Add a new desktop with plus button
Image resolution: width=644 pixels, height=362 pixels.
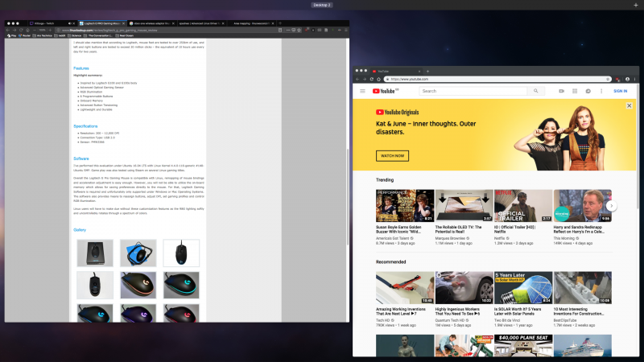tap(635, 5)
